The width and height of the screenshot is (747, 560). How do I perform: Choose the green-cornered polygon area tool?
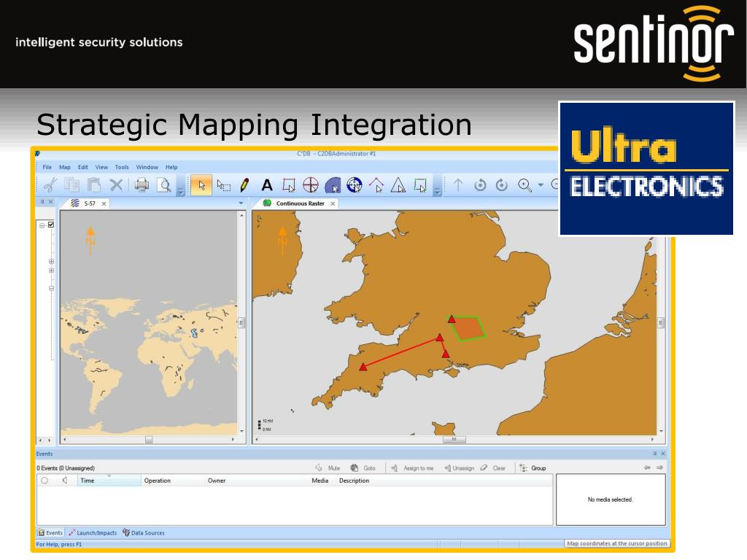(x=420, y=184)
